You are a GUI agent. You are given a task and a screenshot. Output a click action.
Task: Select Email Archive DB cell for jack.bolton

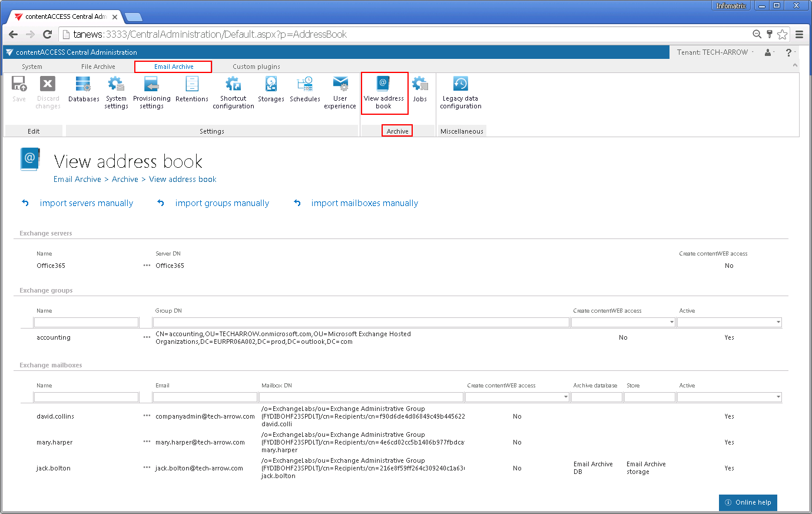coord(593,468)
